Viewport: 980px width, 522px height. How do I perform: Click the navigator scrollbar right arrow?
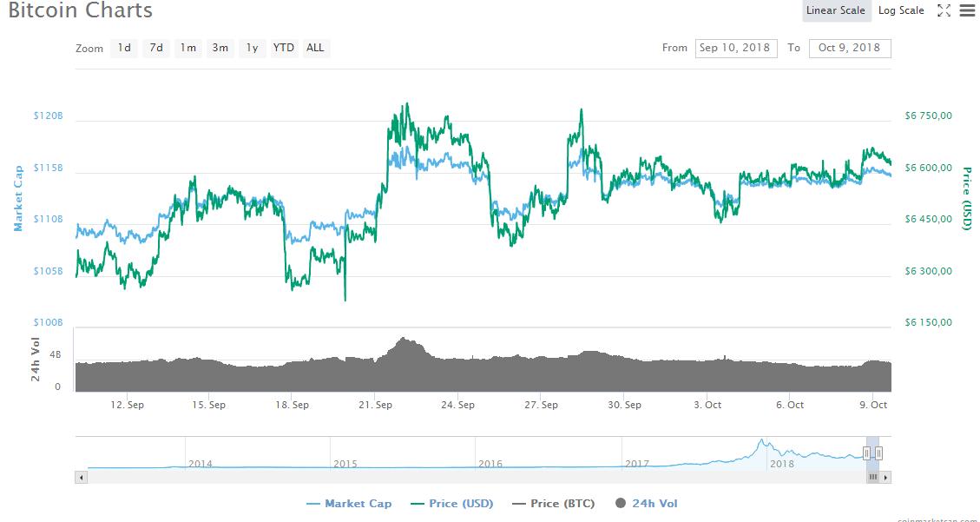click(x=885, y=477)
